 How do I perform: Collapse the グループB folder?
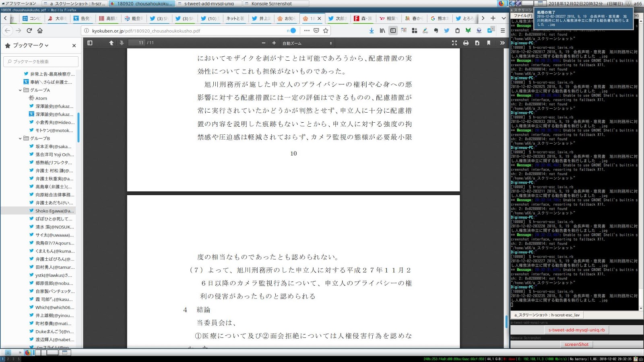coord(20,138)
